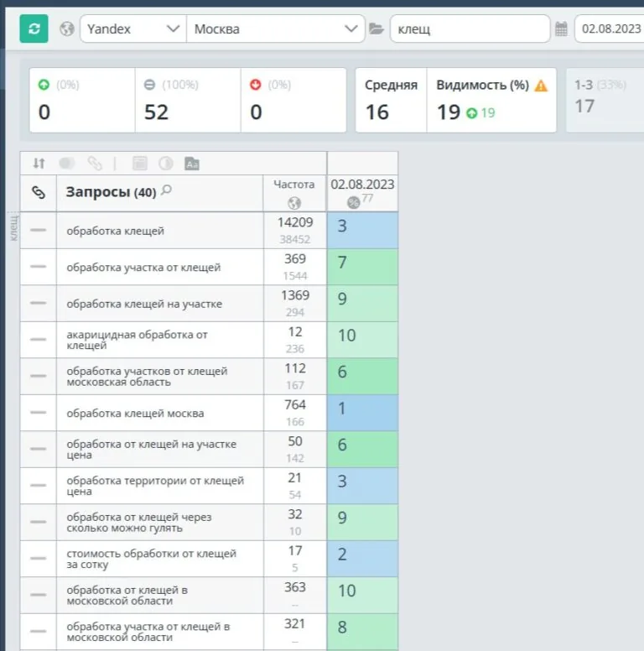Select query обработка клещей на участке
The height and width of the screenshot is (651, 644).
(x=144, y=304)
